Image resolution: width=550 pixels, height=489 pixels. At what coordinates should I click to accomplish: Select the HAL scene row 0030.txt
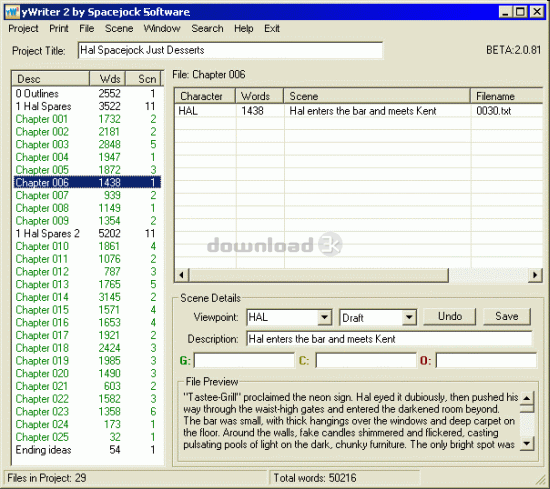(358, 111)
